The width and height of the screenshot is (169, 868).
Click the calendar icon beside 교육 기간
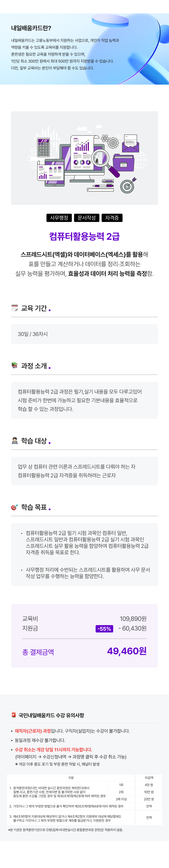point(14,308)
